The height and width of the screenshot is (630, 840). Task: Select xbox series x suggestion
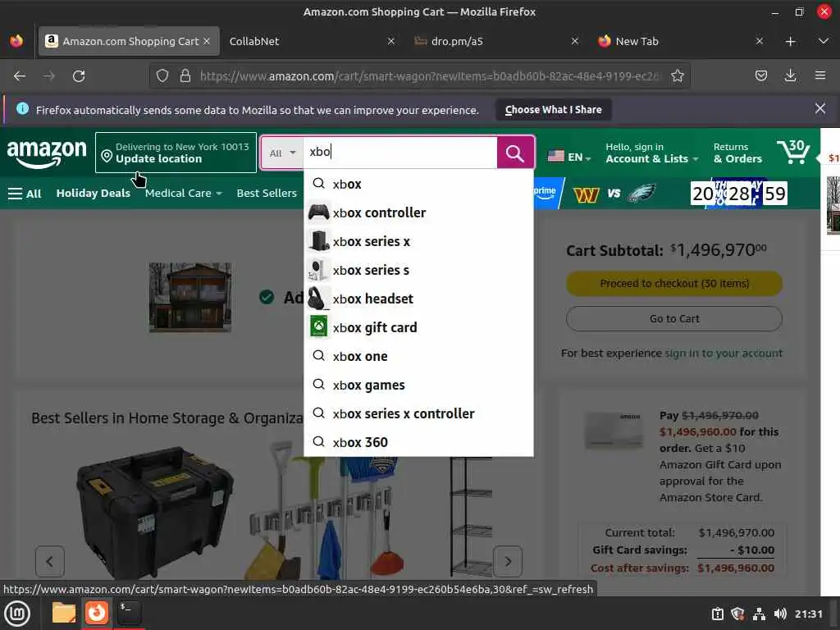tap(418, 242)
